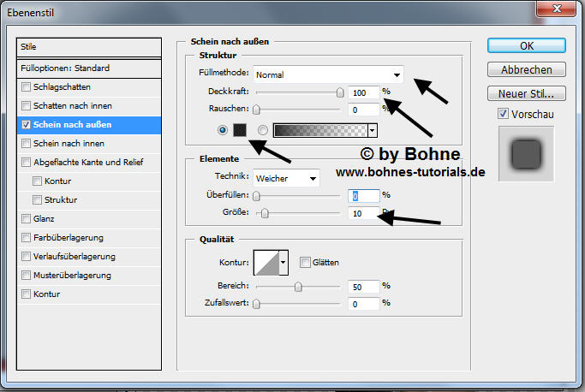This screenshot has width=585, height=392.
Task: Click the OK button
Action: [x=527, y=45]
